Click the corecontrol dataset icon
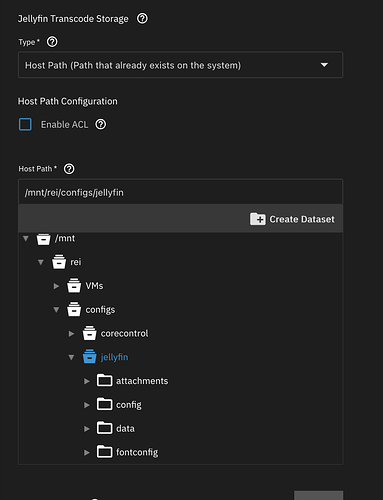 pos(89,333)
